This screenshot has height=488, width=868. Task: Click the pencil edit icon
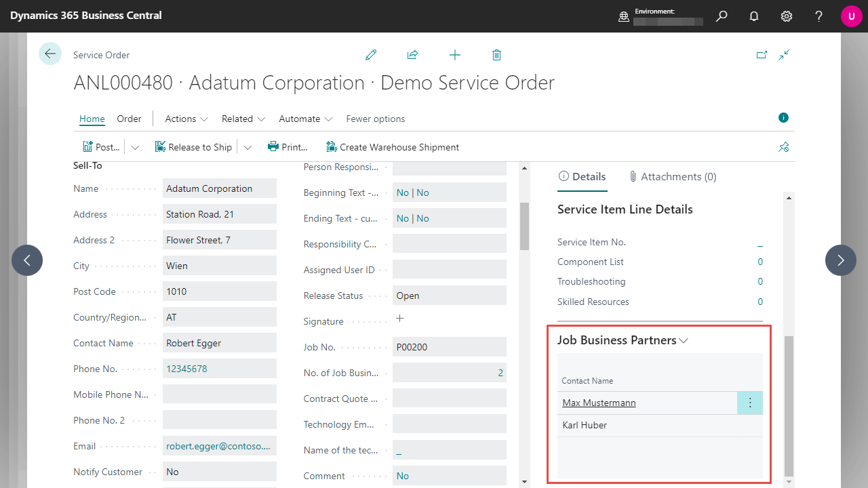click(x=370, y=55)
